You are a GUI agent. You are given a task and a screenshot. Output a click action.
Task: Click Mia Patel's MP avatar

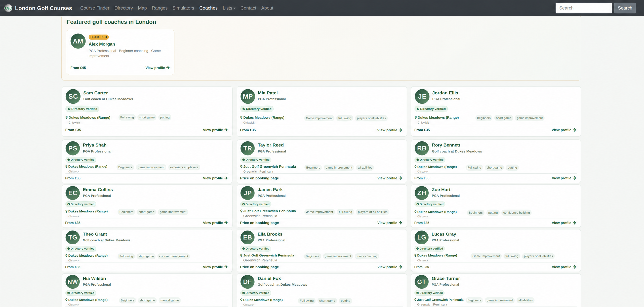[x=248, y=96]
